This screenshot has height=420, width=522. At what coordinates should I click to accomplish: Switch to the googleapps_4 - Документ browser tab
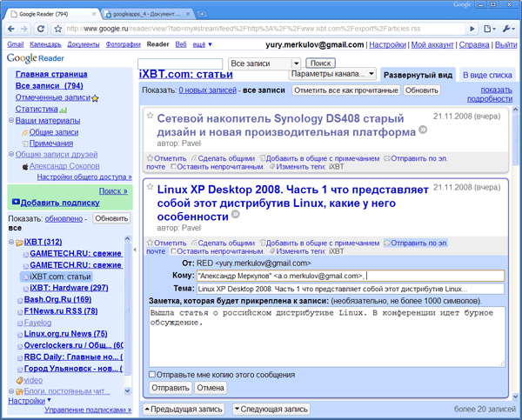(146, 14)
